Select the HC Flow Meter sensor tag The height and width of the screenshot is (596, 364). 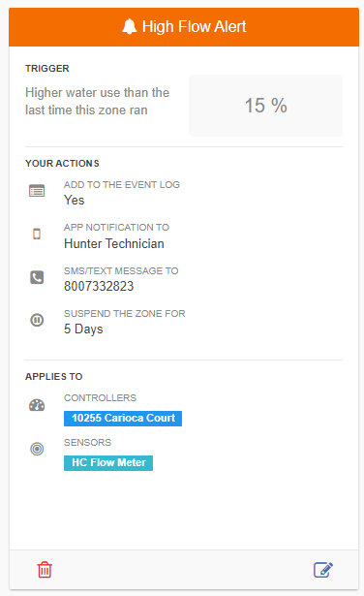point(108,462)
